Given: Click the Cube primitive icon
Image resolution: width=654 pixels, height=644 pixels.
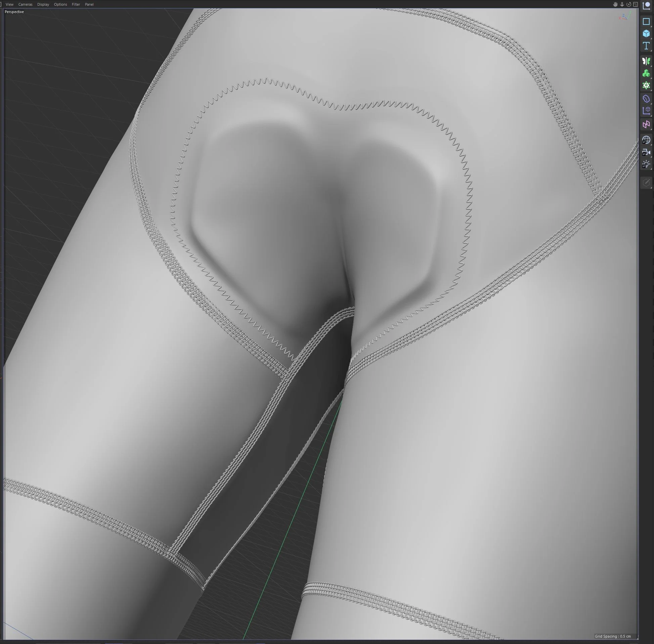Looking at the screenshot, I should pyautogui.click(x=646, y=34).
